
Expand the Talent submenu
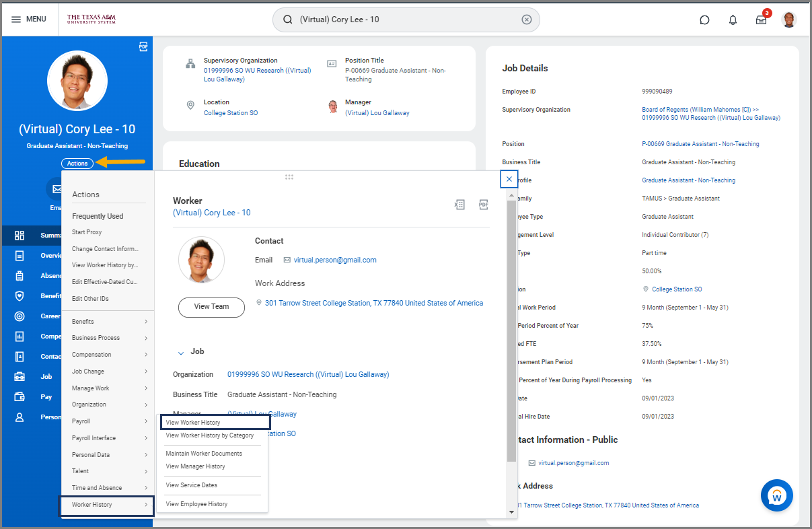point(109,471)
